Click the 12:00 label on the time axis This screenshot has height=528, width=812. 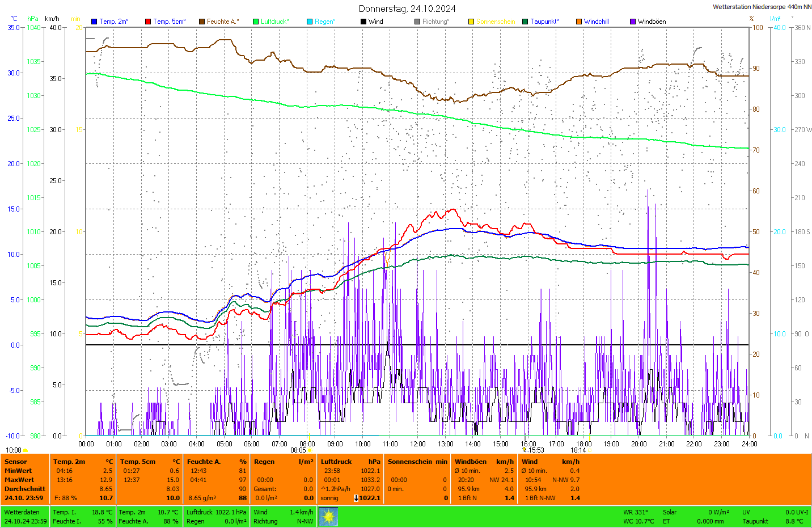pyautogui.click(x=418, y=444)
